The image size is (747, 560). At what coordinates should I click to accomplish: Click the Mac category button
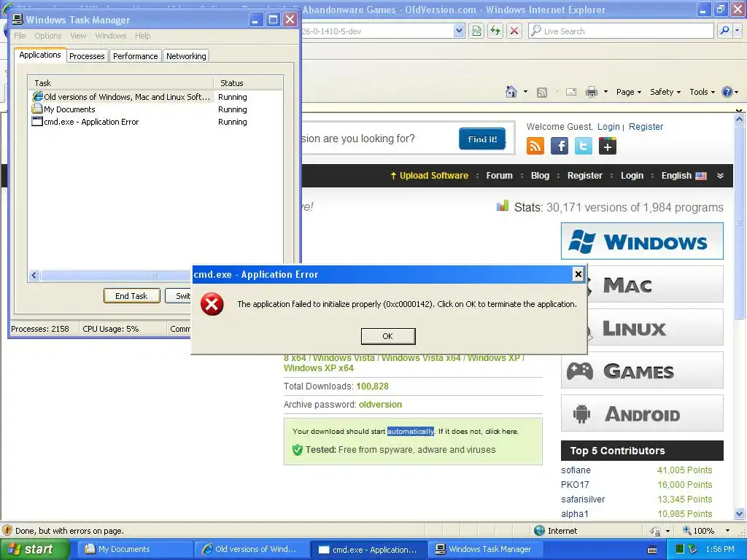[655, 284]
